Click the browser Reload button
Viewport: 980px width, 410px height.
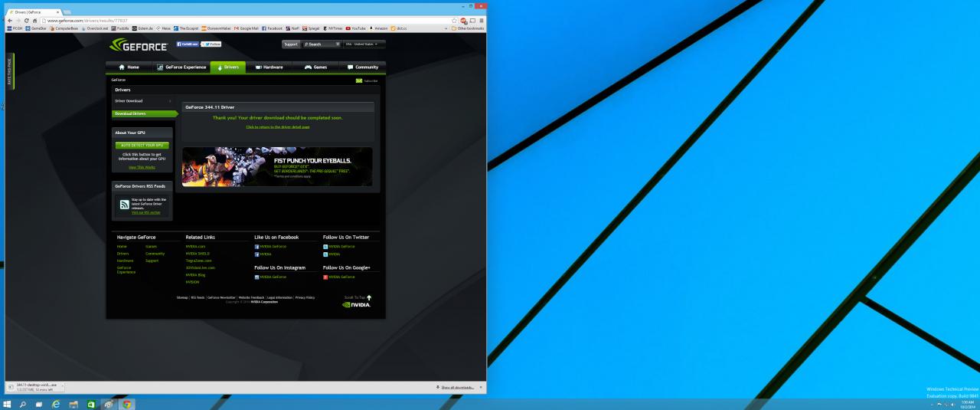click(26, 21)
